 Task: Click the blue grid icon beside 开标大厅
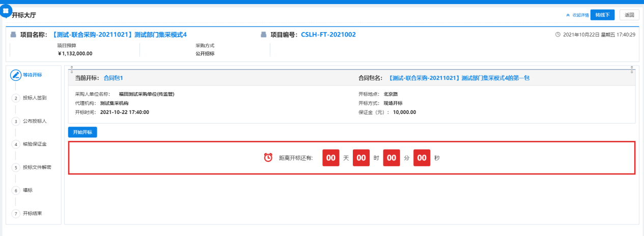[6, 11]
